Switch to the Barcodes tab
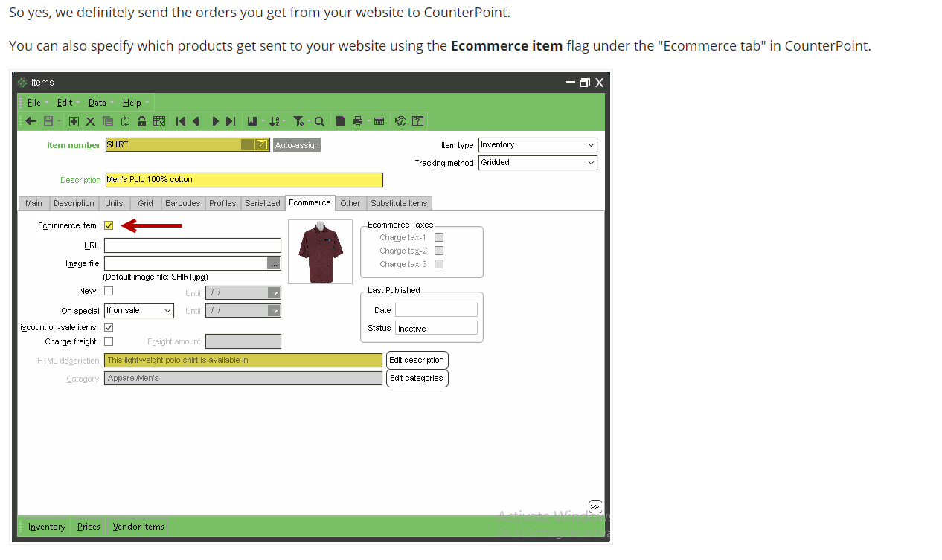This screenshot has width=942, height=560. point(183,203)
